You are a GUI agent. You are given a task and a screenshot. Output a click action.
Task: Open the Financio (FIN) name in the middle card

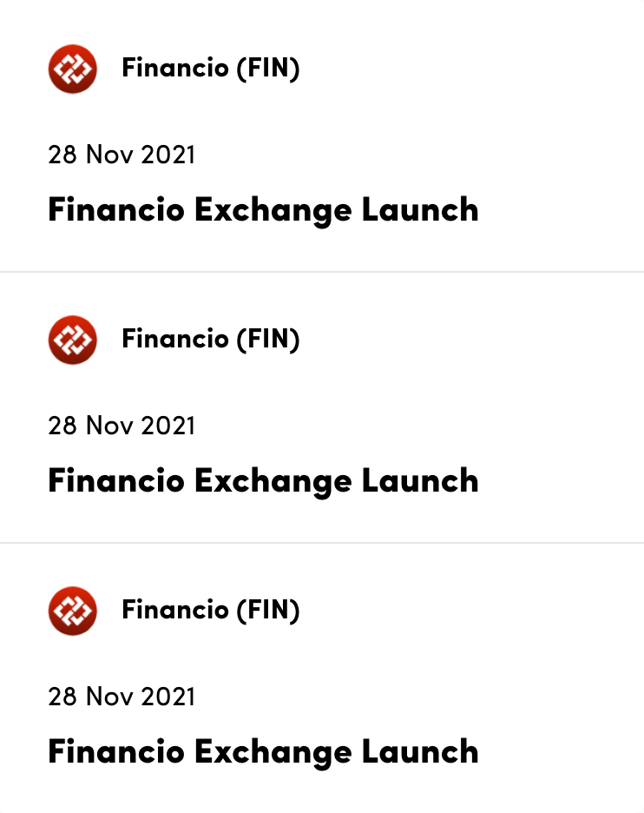210,340
